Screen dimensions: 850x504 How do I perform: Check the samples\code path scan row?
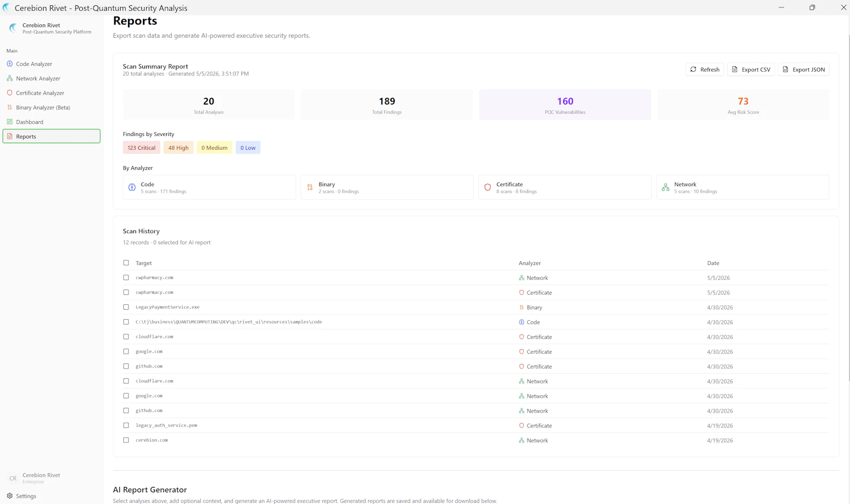(x=126, y=322)
